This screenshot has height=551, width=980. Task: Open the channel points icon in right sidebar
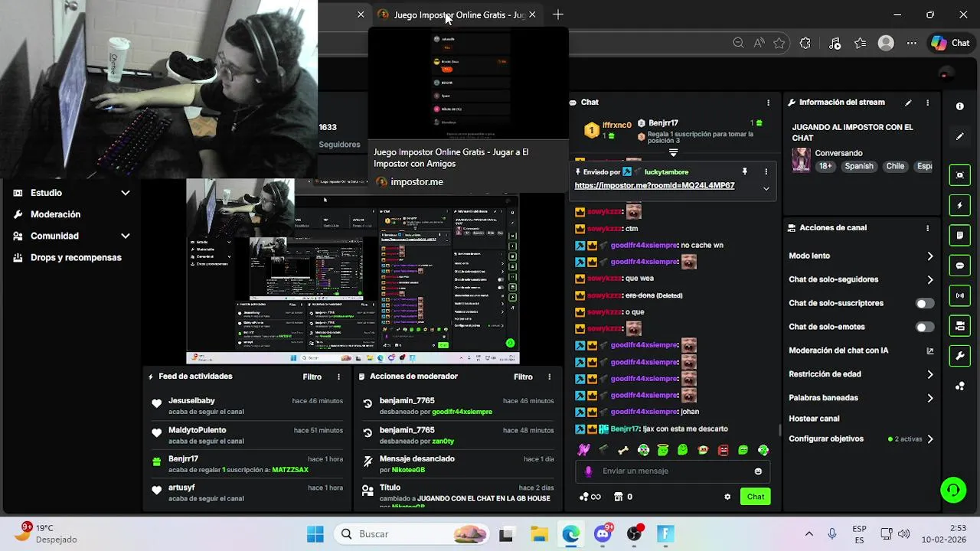(960, 386)
